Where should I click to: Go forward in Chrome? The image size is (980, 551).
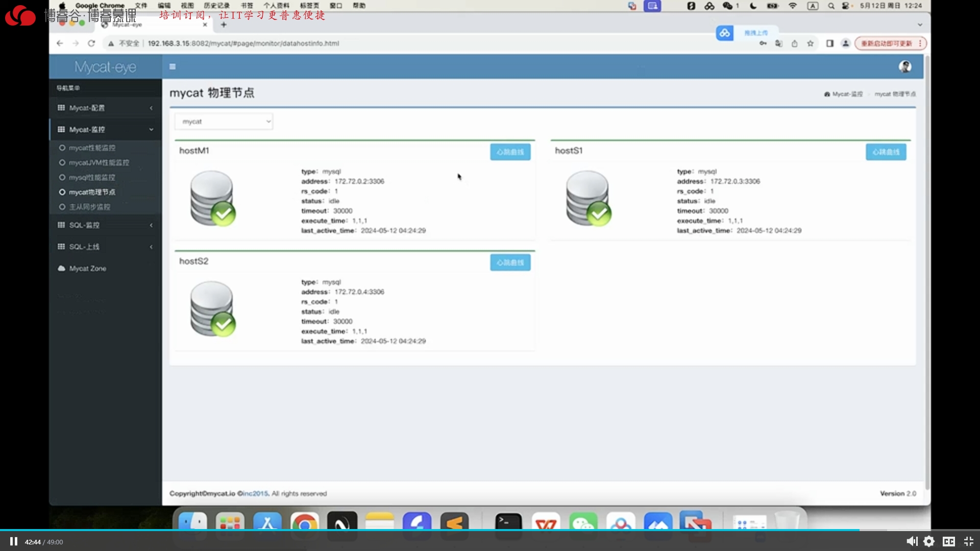(76, 43)
